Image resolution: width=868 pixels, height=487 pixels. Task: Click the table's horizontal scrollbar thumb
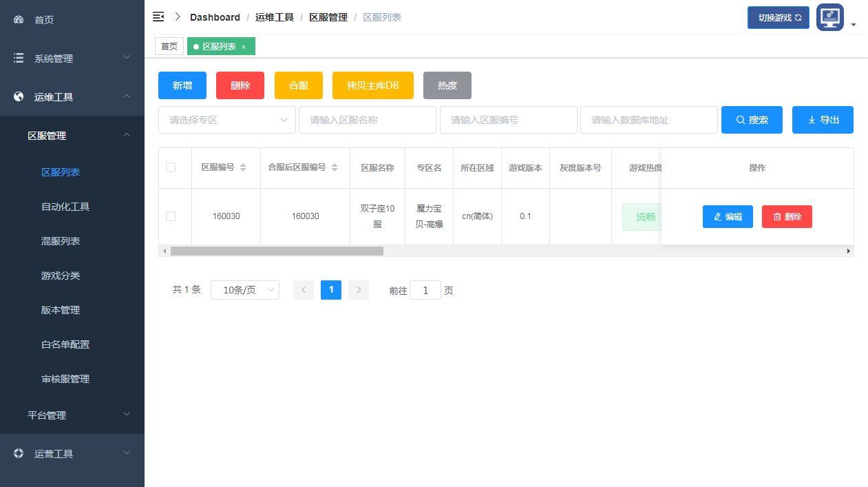[x=277, y=251]
